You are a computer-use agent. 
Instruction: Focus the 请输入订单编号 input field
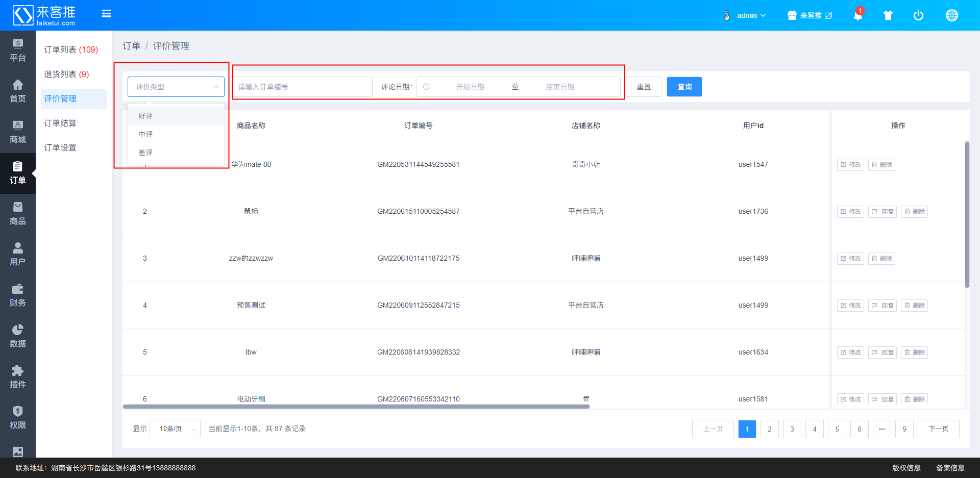point(303,87)
